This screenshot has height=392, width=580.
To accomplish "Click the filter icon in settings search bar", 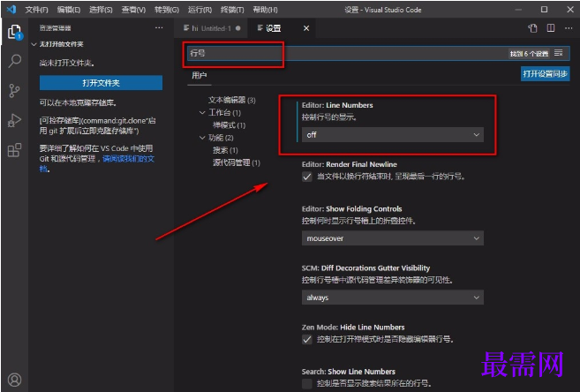I will point(559,53).
